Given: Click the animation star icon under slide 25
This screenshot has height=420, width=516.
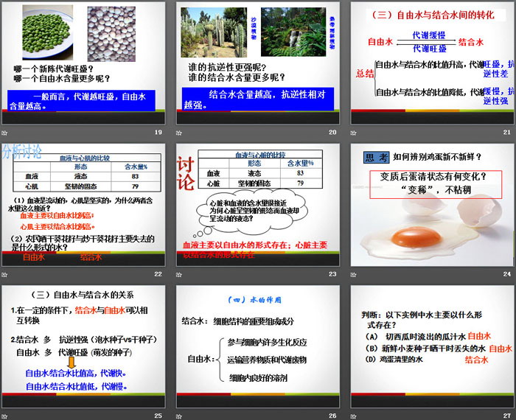Looking at the screenshot, I should click(x=5, y=415).
